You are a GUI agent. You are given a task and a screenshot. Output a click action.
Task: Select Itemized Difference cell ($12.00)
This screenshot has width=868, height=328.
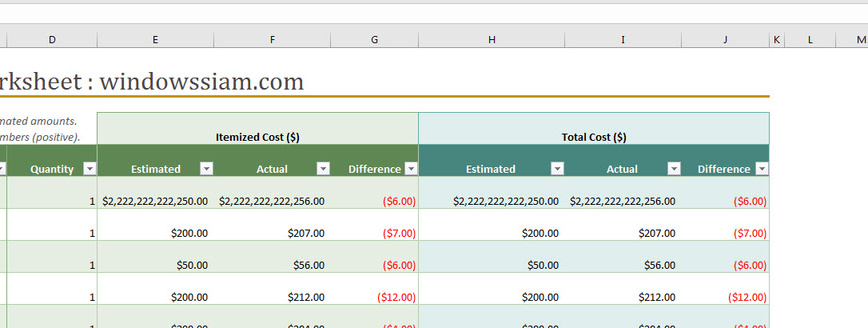375,290
